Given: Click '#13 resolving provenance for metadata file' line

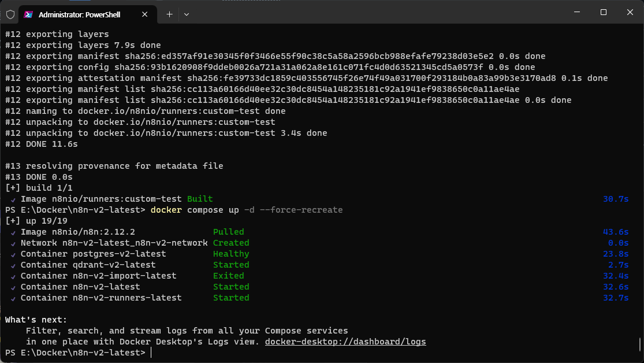Looking at the screenshot, I should pyautogui.click(x=114, y=166).
